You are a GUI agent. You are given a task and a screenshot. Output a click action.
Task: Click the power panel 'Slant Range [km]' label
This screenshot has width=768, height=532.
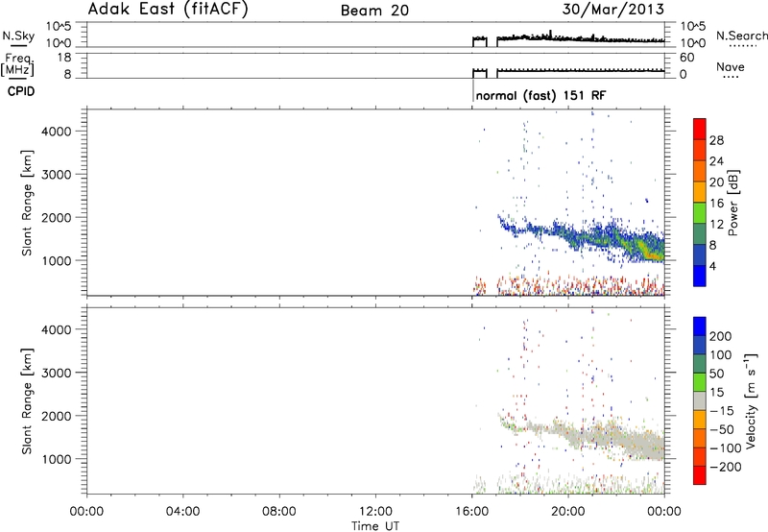tap(27, 203)
